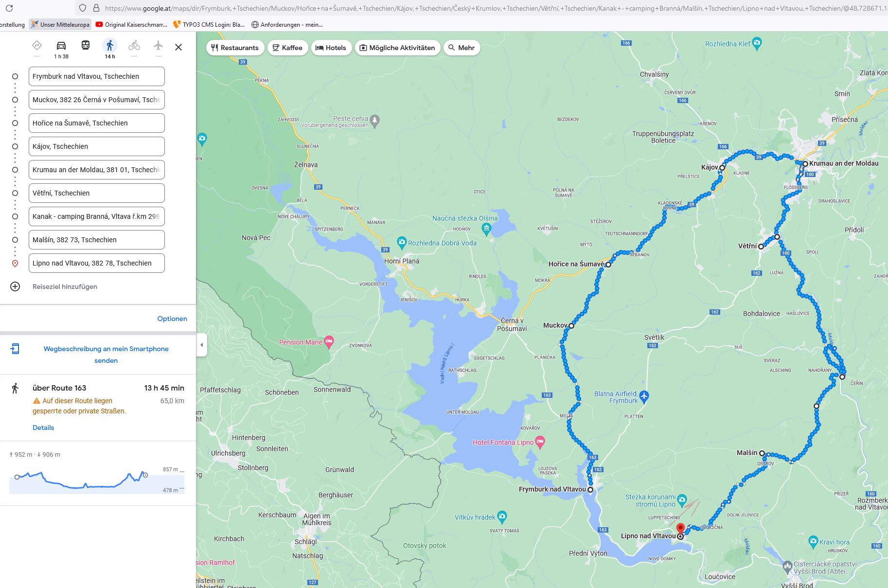Open 'Original Kaiserschmarr...' bookmark
The height and width of the screenshot is (588, 888).
(131, 24)
